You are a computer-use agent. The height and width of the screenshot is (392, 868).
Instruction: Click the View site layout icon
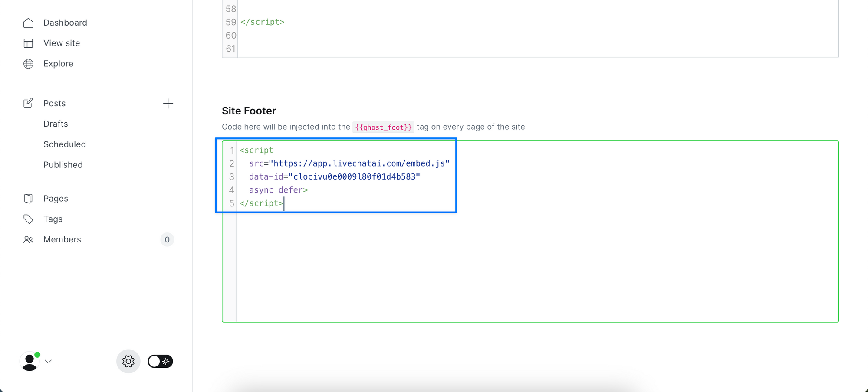(x=28, y=43)
